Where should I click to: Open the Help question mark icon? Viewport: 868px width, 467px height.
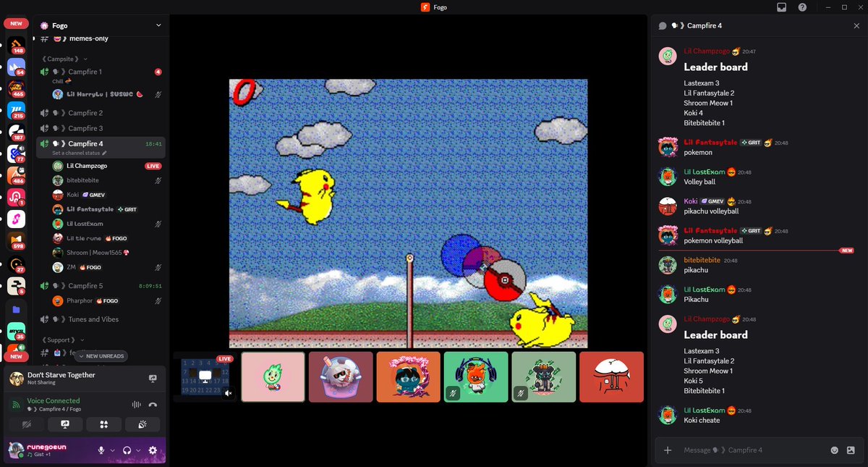tap(802, 7)
